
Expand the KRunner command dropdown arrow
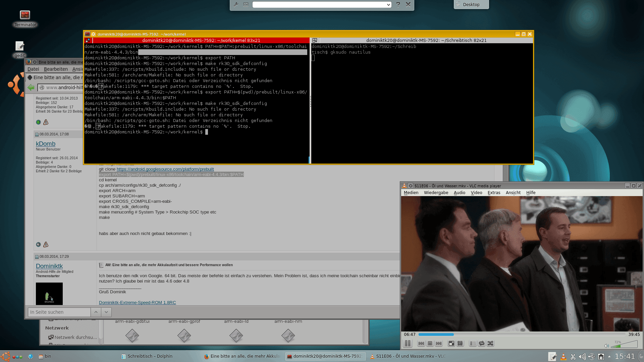pyautogui.click(x=388, y=5)
